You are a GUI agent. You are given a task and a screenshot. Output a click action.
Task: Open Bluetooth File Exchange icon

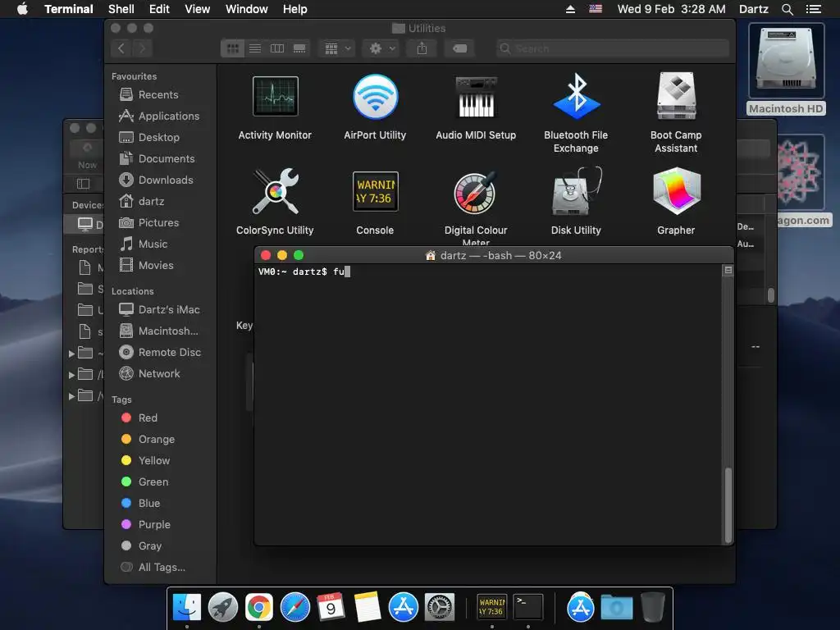tap(576, 97)
